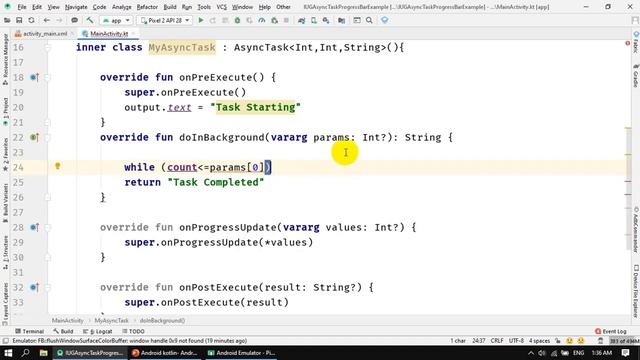Click the Profile app gauge icon
Viewport: 640px width, 360px height.
[x=262, y=20]
